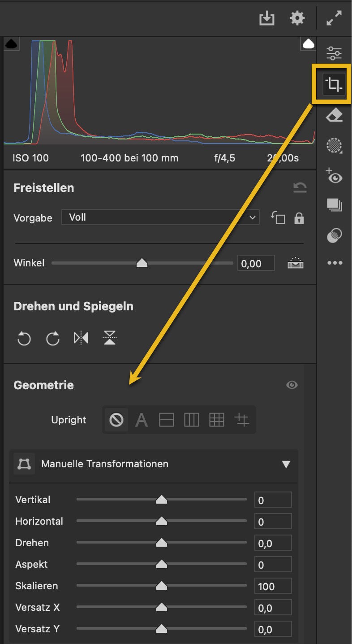Open Camera Raw settings gear
This screenshot has width=352, height=644.
297,18
